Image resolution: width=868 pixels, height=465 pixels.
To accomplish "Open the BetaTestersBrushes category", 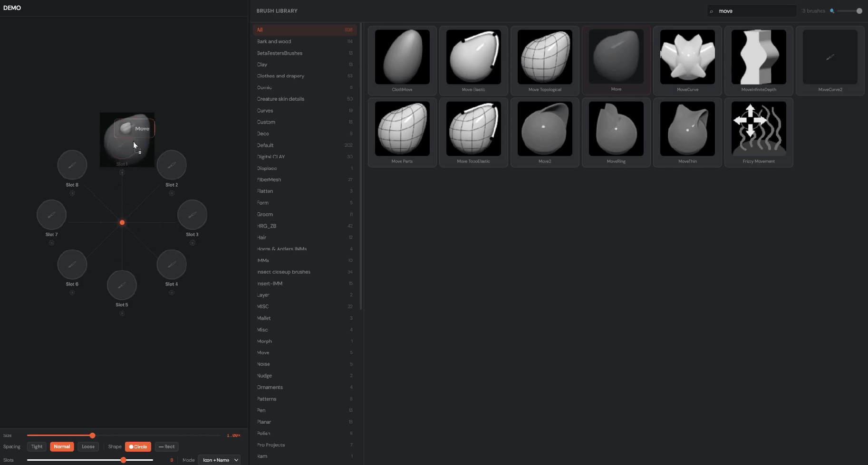I will 305,53.
